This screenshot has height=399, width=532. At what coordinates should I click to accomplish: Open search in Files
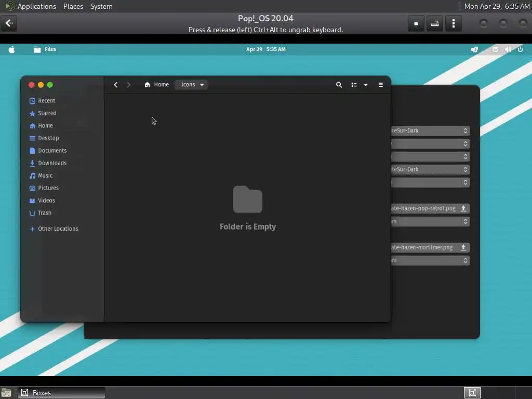339,85
